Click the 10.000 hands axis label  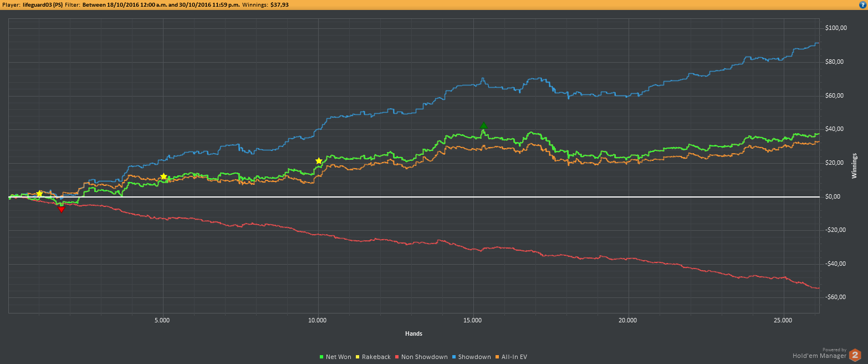click(x=318, y=321)
